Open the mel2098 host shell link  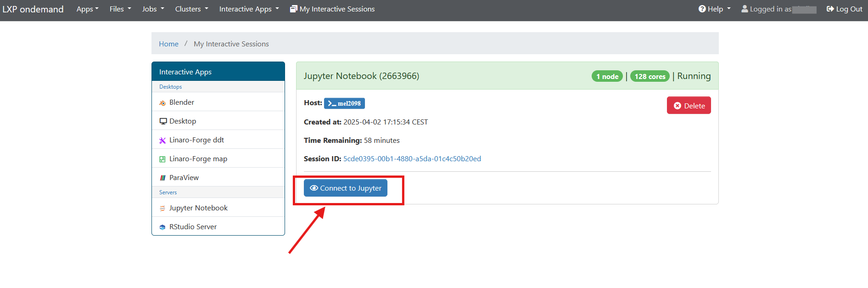[x=344, y=103]
